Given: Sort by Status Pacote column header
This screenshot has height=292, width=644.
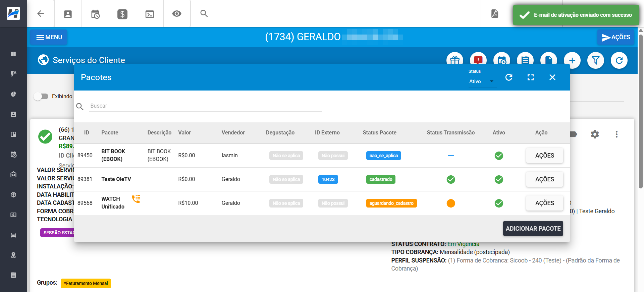Looking at the screenshot, I should (379, 133).
